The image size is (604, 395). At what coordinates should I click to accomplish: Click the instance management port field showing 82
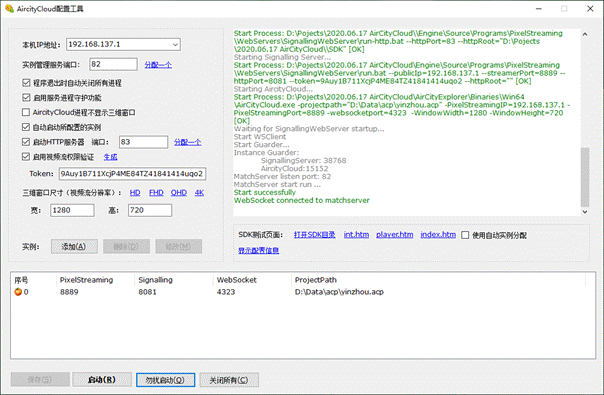pyautogui.click(x=113, y=64)
